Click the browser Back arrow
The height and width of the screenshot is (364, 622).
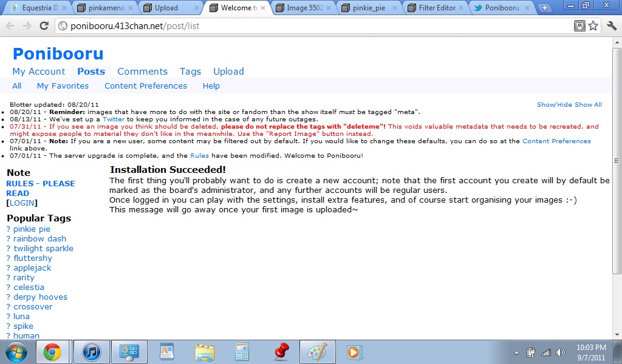coord(10,26)
